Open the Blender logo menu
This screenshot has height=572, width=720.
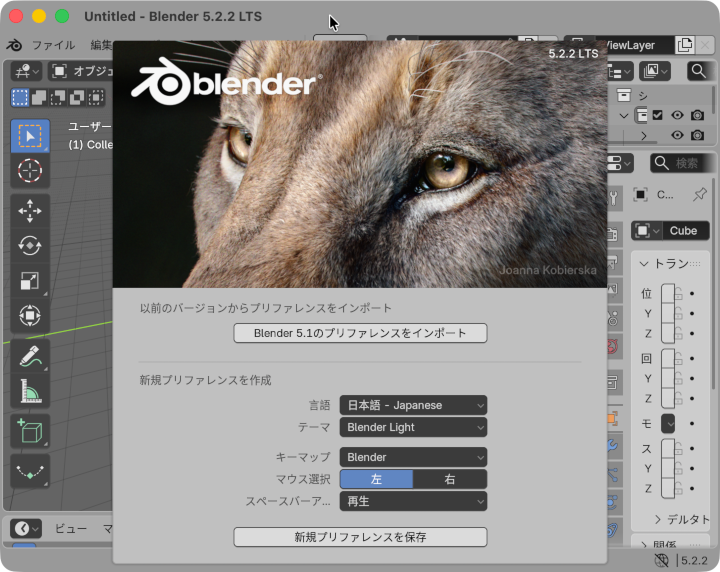[14, 45]
